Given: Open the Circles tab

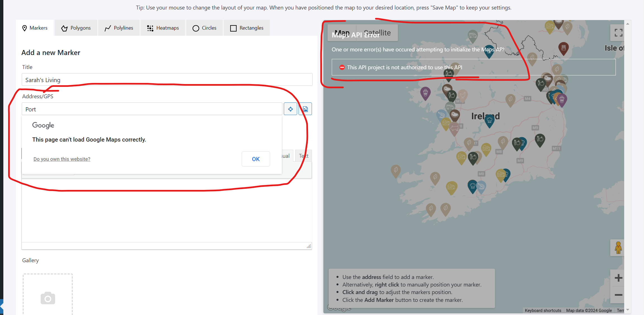Looking at the screenshot, I should (x=205, y=28).
